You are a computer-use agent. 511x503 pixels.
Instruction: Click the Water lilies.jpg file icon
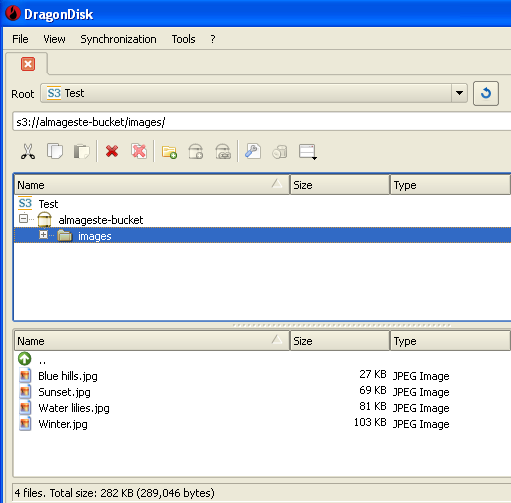(x=25, y=408)
